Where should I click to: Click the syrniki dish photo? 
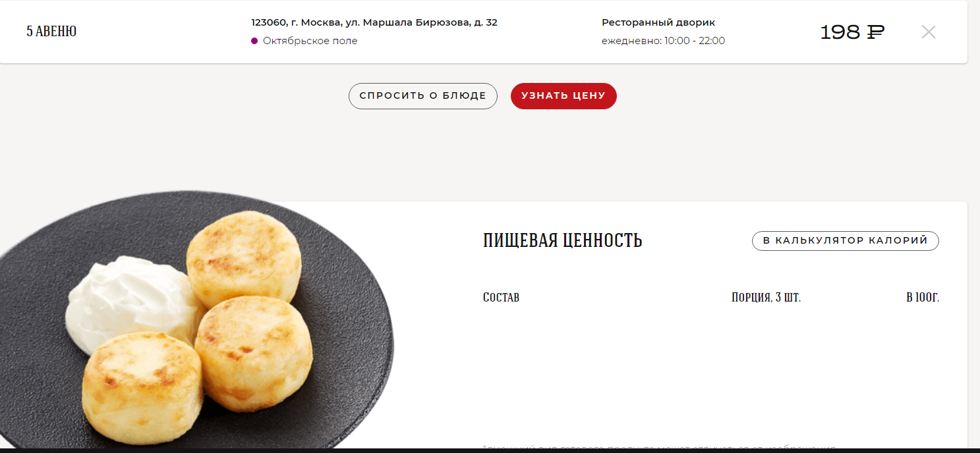tap(196, 321)
